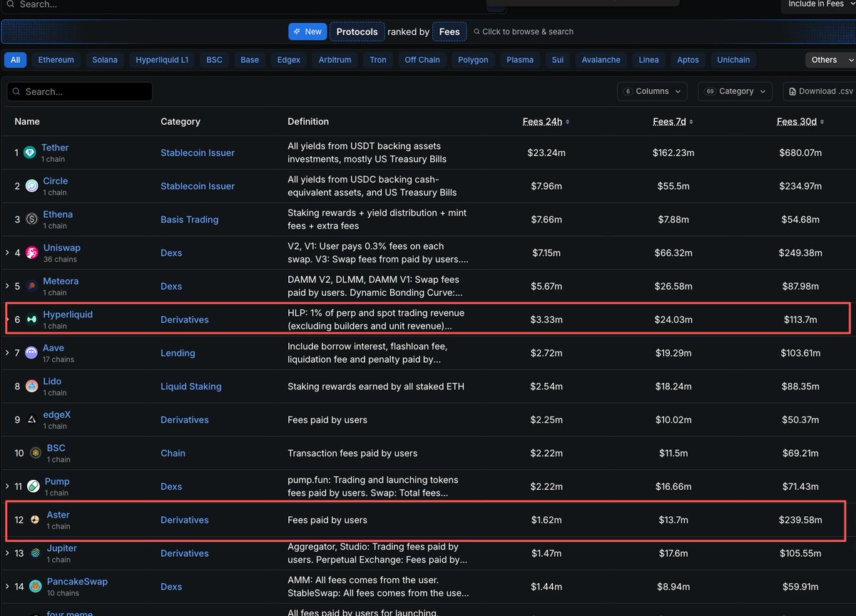The image size is (856, 616).
Task: Expand the Uniswap row chains
Action: click(7, 253)
